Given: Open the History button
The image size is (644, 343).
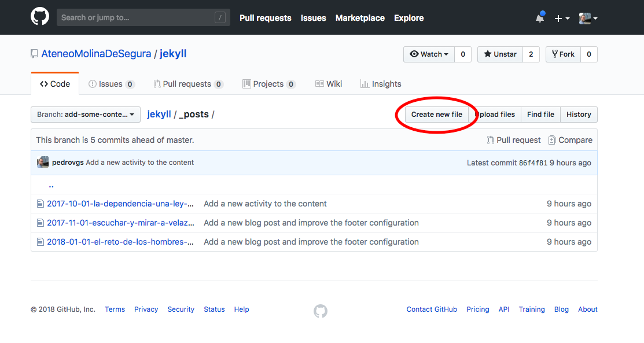Looking at the screenshot, I should pos(579,115).
